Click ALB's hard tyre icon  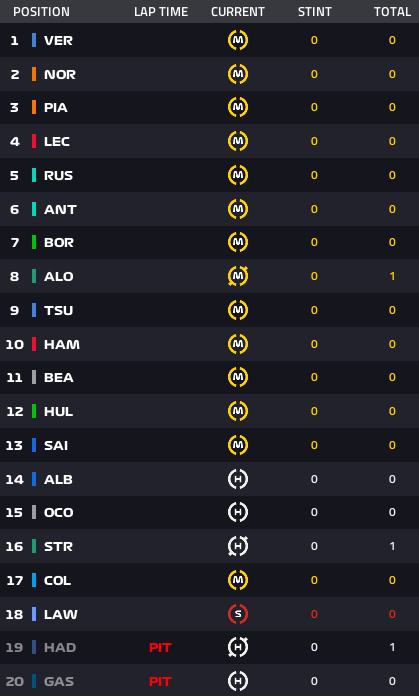pos(238,479)
